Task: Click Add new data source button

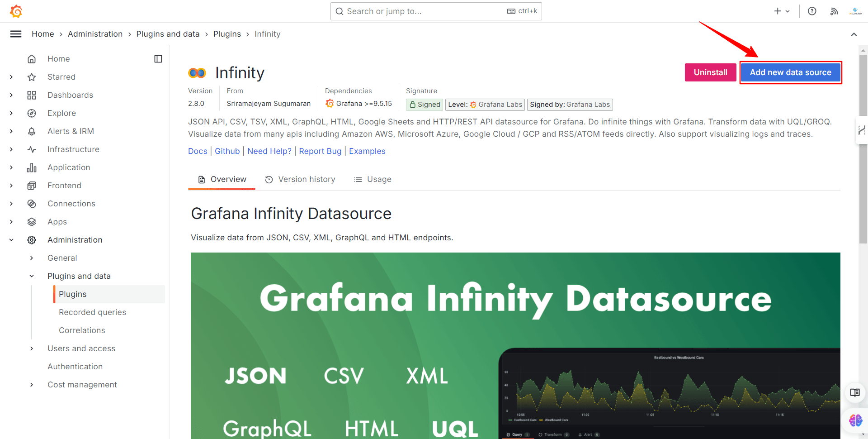Action: (791, 72)
